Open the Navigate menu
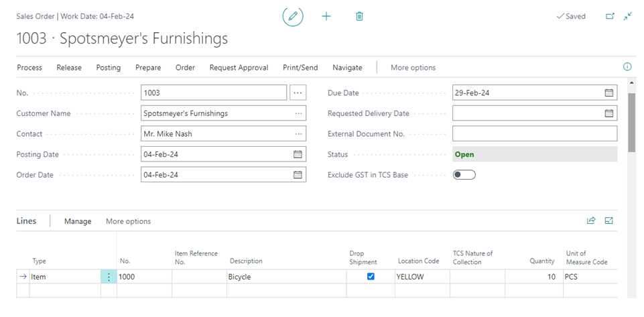 (347, 68)
